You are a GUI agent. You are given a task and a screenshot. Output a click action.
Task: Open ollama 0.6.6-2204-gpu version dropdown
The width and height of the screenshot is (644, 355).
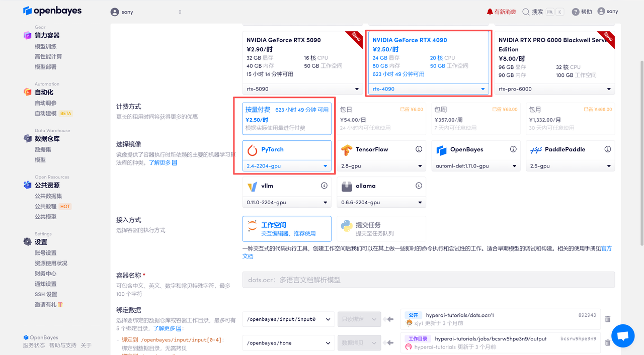point(381,202)
